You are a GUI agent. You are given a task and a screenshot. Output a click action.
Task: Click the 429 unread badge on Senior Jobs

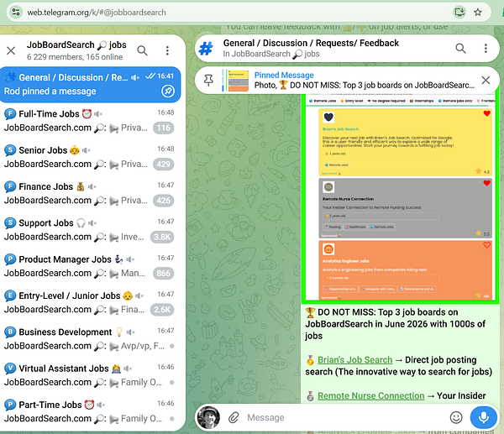(x=164, y=165)
